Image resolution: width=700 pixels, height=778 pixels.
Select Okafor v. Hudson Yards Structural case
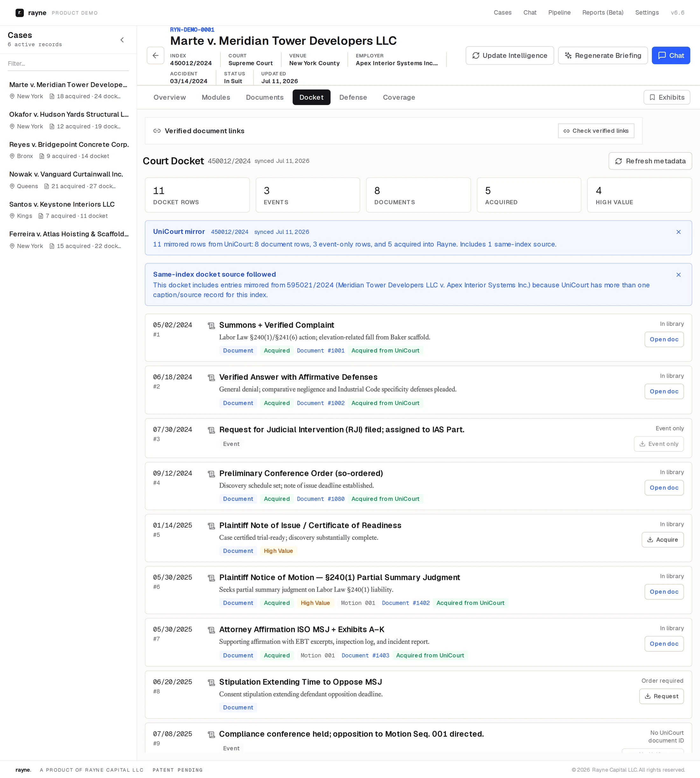tap(68, 120)
